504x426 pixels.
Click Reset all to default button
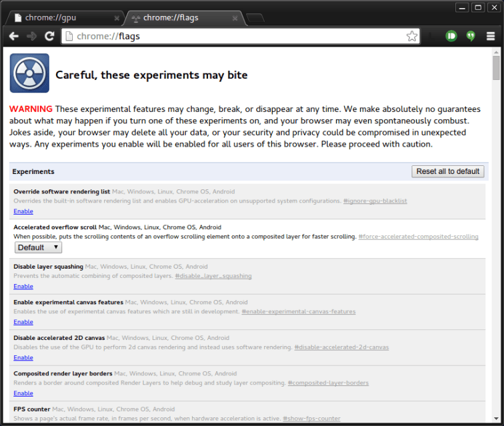click(448, 171)
